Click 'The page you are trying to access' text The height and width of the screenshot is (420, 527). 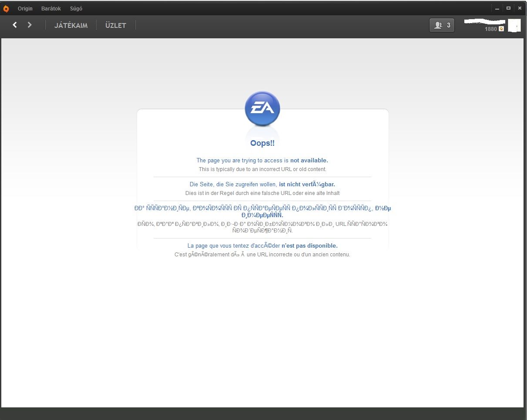(262, 161)
